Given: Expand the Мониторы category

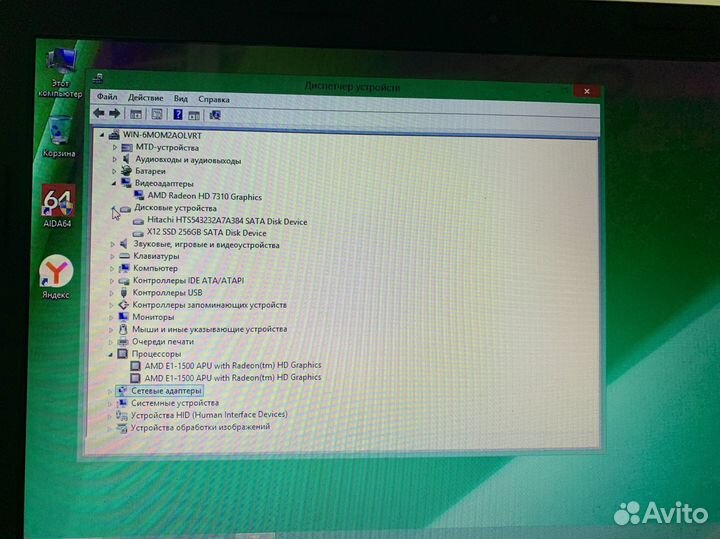Looking at the screenshot, I should click(x=111, y=317).
